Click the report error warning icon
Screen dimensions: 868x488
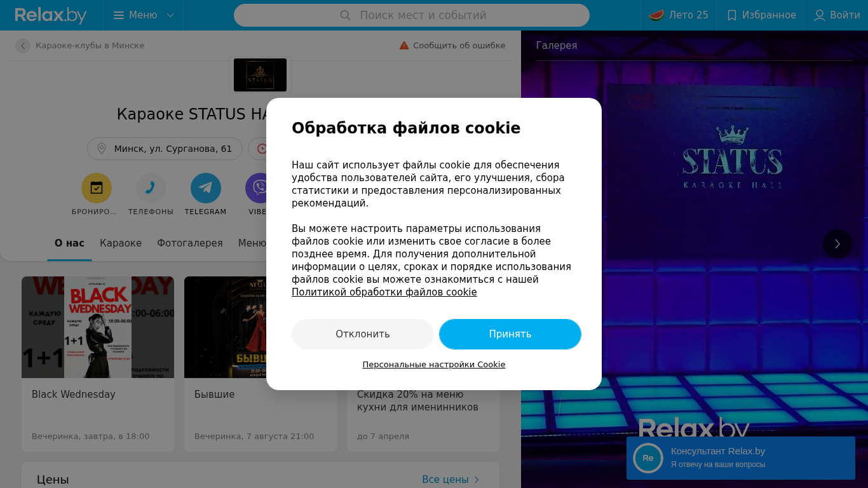coord(404,46)
